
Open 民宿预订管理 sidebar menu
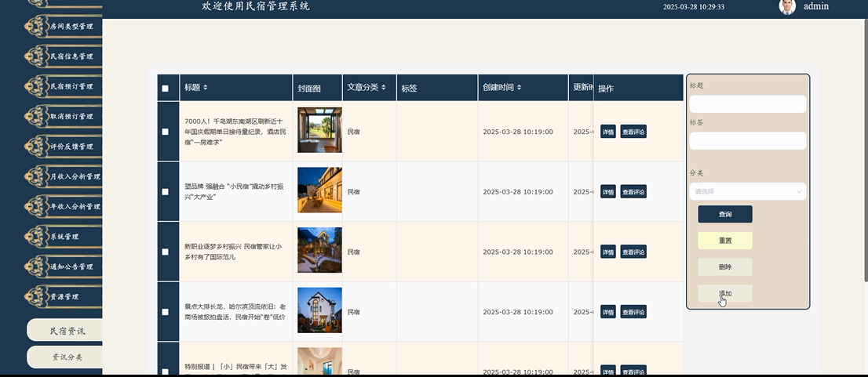click(64, 86)
